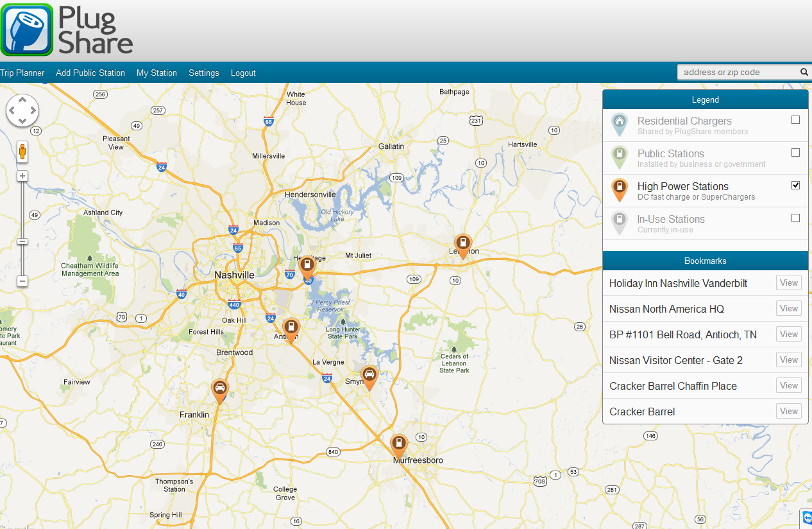Screen dimensions: 812x529
Task: Open the Smyrna station marker
Action: point(369,376)
